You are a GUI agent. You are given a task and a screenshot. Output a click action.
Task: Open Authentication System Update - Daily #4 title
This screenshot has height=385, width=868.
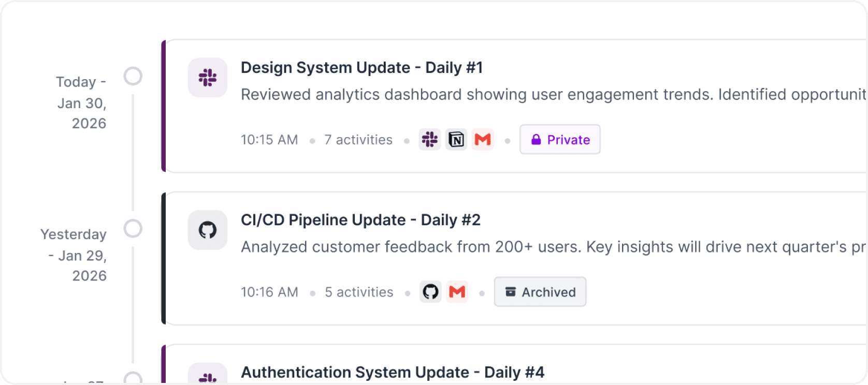point(393,372)
